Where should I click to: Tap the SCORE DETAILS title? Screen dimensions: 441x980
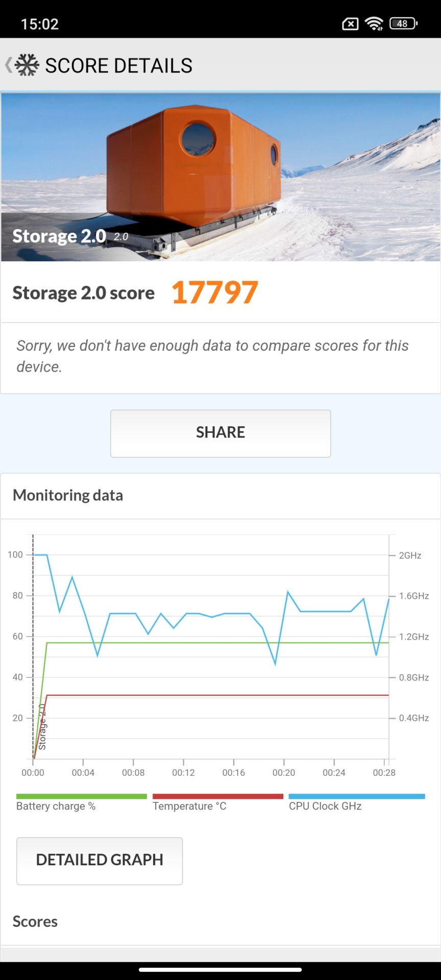point(118,66)
